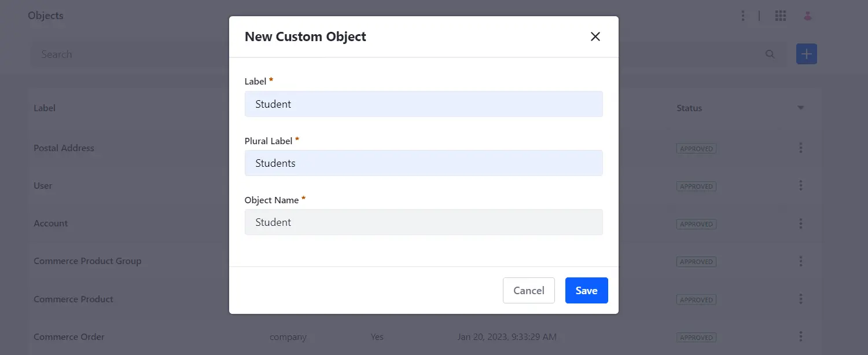Click the Yes cell in Commerce Order row
This screenshot has width=868, height=355.
click(x=377, y=336)
